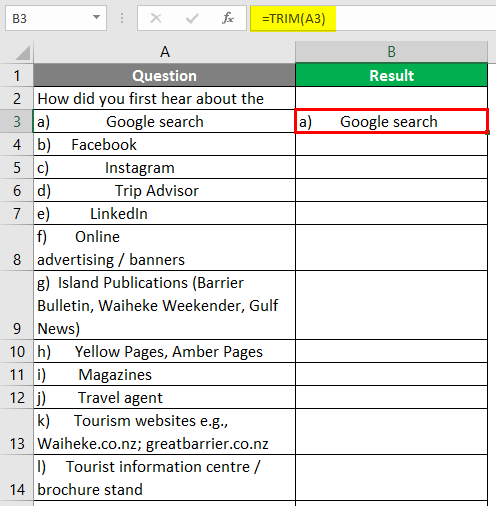Click the fill handle of cell B3
This screenshot has height=506, width=496.
coord(487,133)
